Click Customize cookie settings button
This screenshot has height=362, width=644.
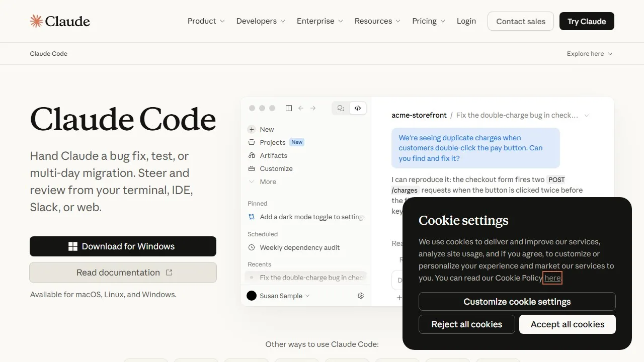coord(517,302)
